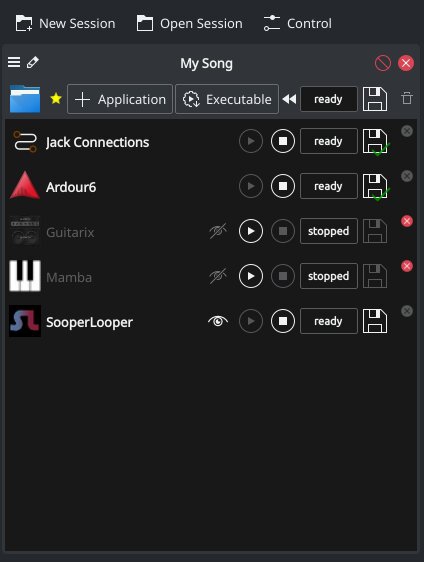Open the trash bin icon
Viewport: 424px width, 562px height.
click(x=407, y=98)
